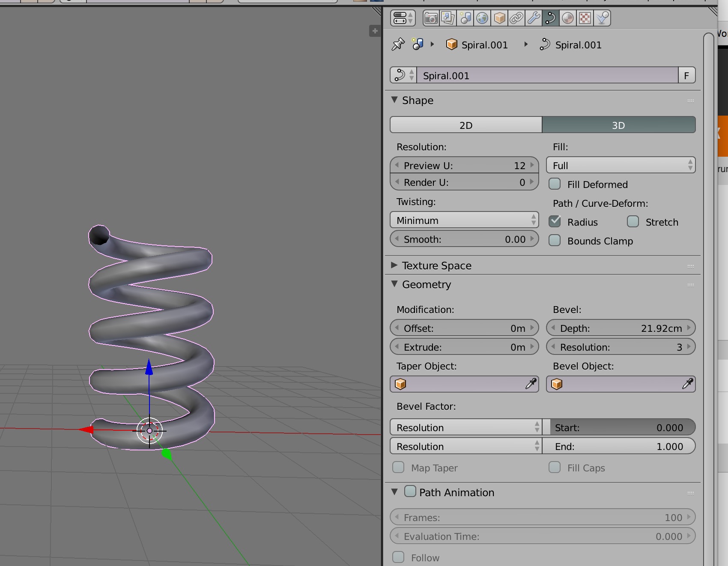Click the Bevel Depth field

[621, 328]
